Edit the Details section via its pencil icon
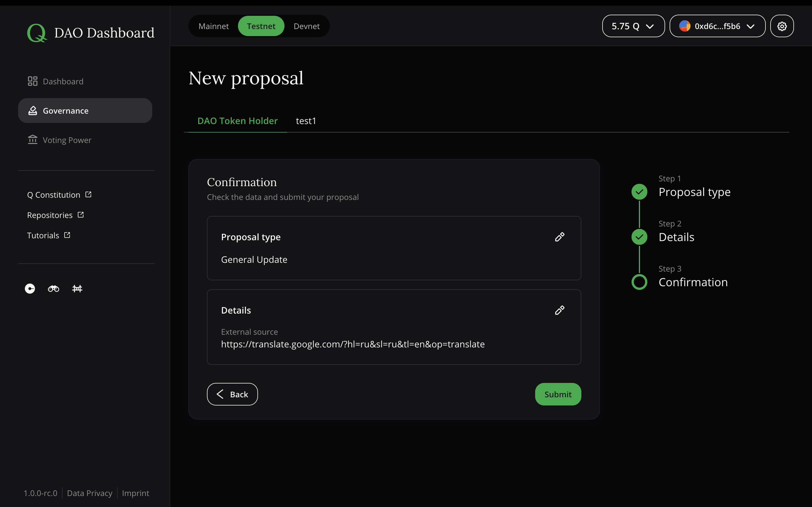 [x=559, y=310]
